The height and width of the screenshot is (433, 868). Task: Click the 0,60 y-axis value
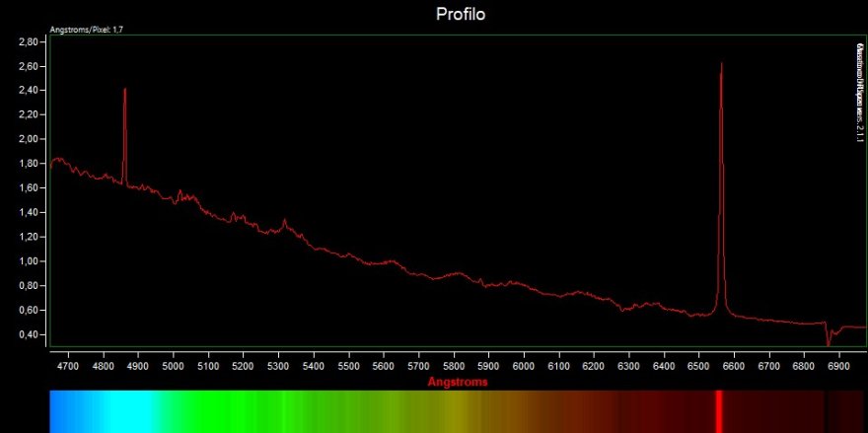click(x=28, y=310)
